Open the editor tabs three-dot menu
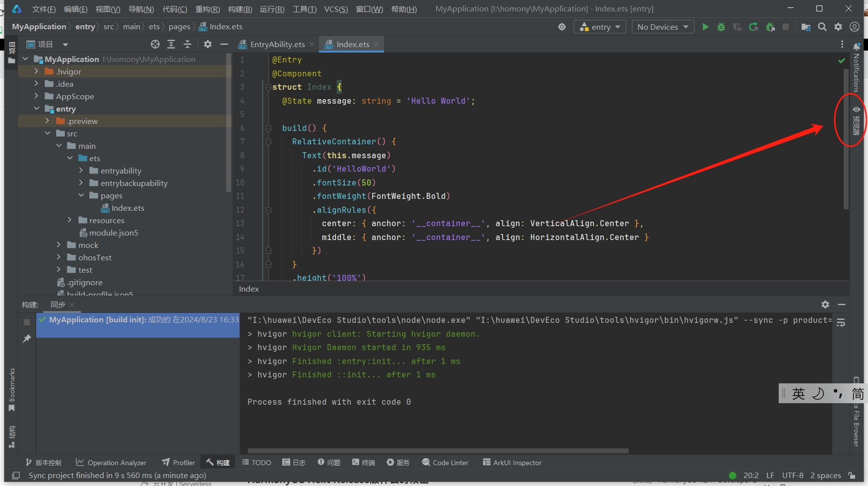The width and height of the screenshot is (868, 486). coord(842,44)
